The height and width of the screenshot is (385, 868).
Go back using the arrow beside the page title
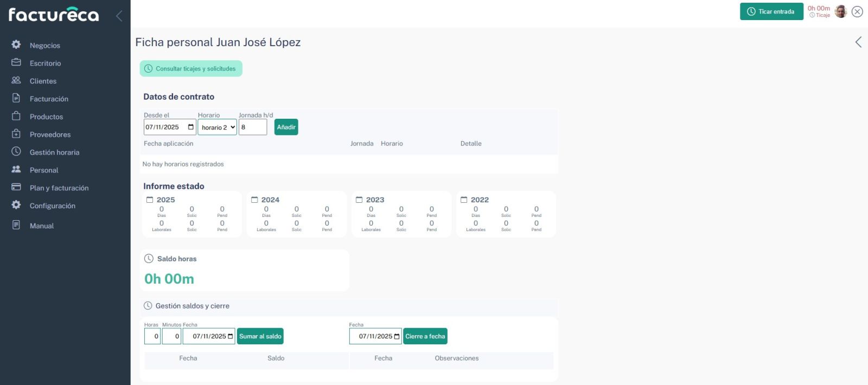click(858, 42)
